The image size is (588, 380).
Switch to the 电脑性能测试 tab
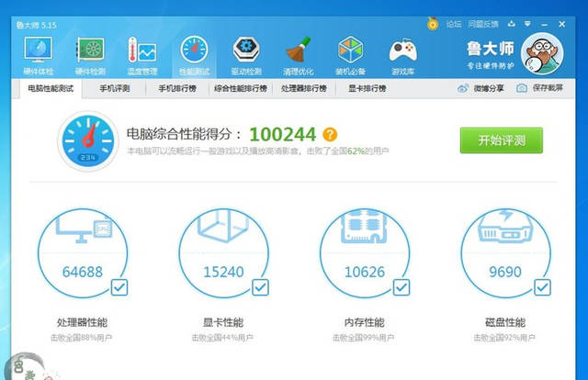(51, 88)
